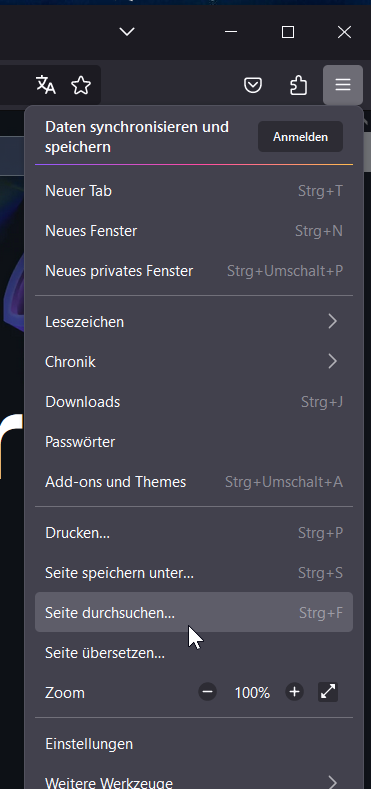Viewport: 371px width, 789px height.
Task: Open Passwörter menu item
Action: click(x=194, y=442)
